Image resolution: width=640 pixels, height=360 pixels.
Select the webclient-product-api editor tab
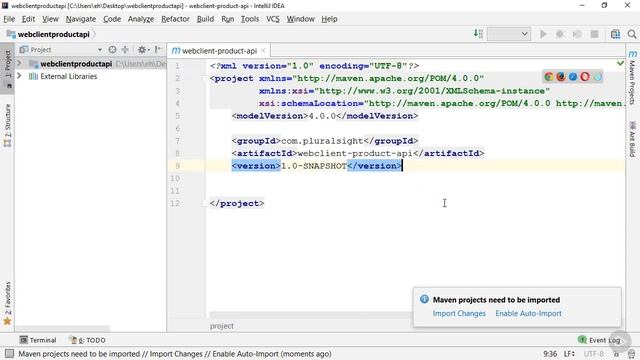pos(219,51)
